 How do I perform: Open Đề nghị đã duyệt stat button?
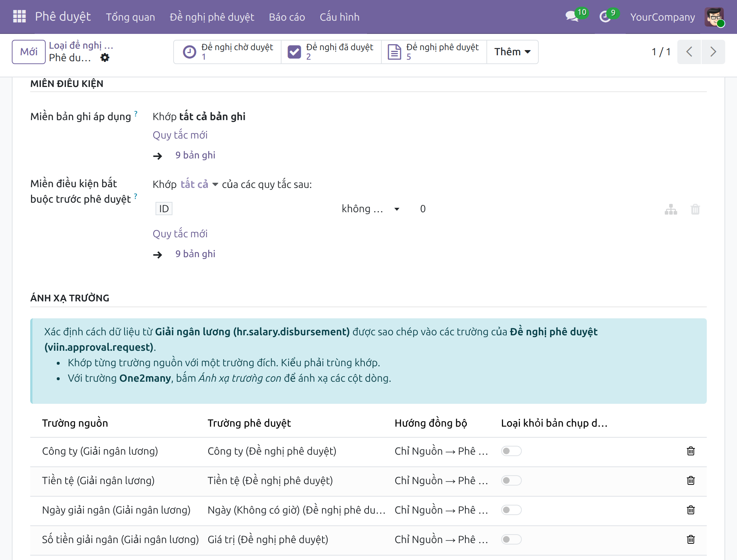pyautogui.click(x=331, y=52)
